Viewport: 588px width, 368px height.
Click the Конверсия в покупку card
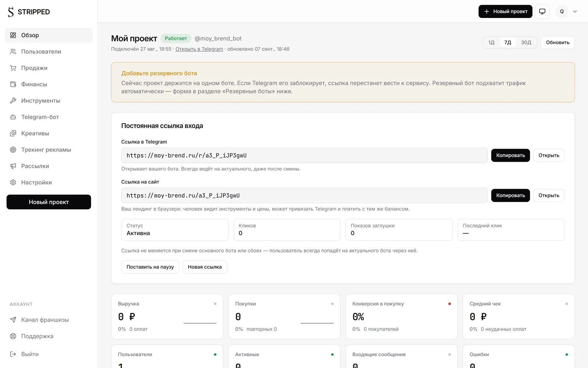pos(401,316)
